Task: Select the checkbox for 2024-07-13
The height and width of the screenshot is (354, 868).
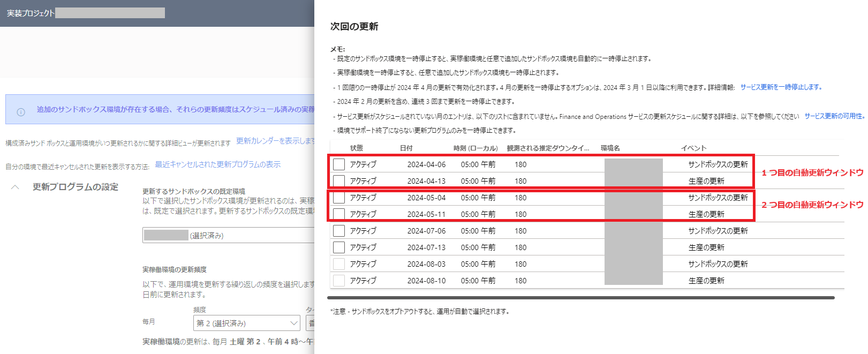Action: click(339, 247)
